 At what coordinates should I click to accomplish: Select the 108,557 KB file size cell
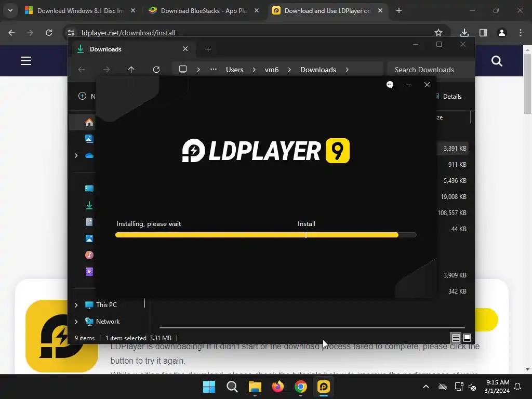tap(452, 212)
